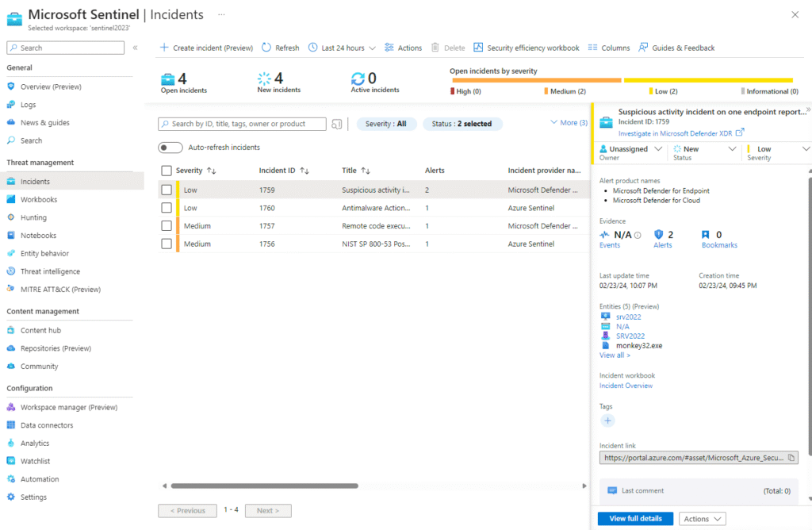Click the Notebooks sidebar icon
The height and width of the screenshot is (530, 812).
click(11, 235)
